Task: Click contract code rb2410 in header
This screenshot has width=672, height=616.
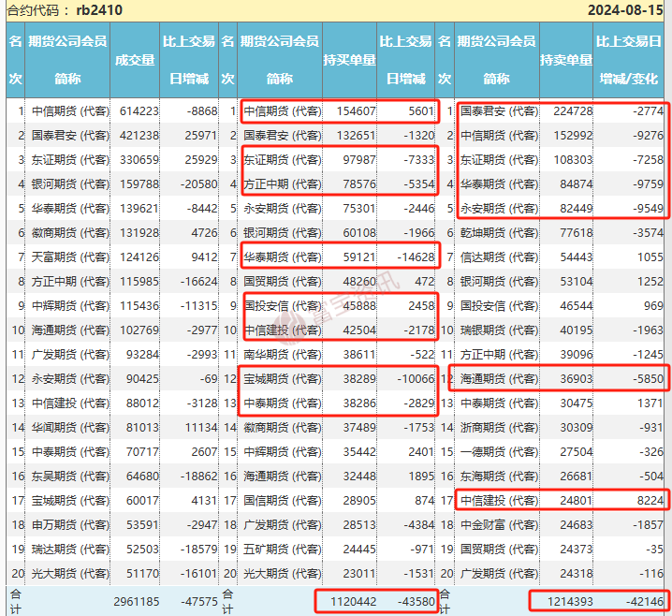Action: point(99,10)
